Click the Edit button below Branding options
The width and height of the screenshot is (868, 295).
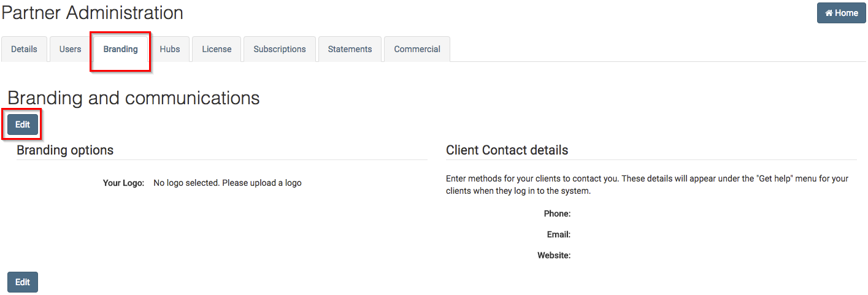pos(23,282)
